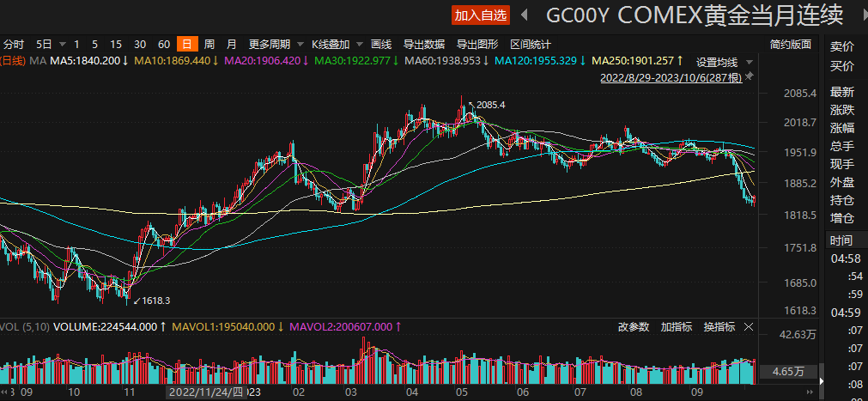Select the weekly (周) period

pos(209,44)
